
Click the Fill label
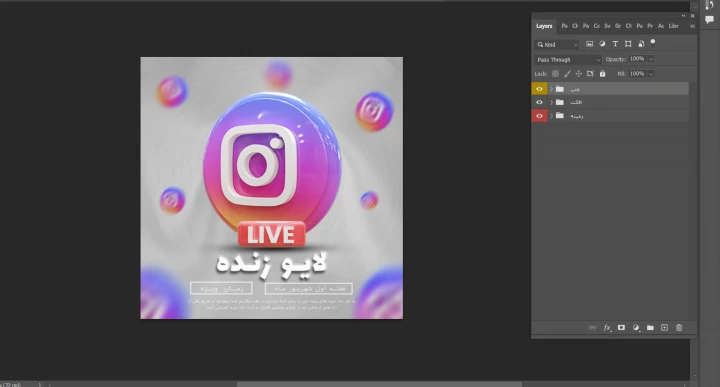pos(621,74)
